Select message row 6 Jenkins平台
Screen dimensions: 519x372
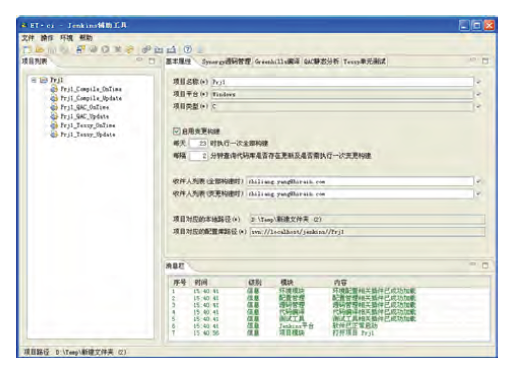(x=330, y=326)
